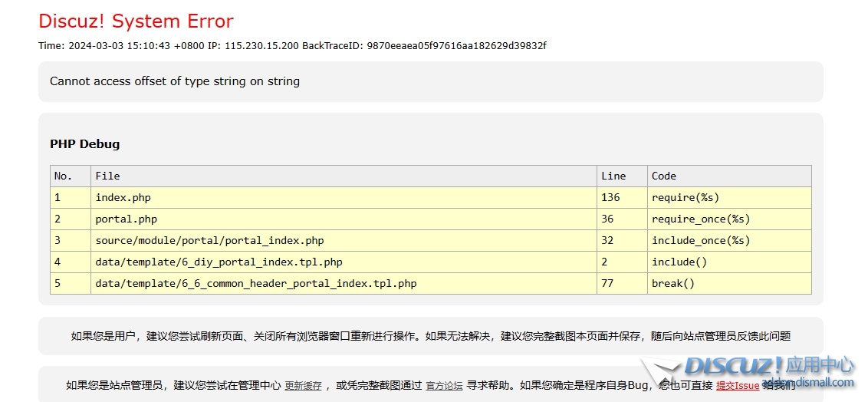868x402 pixels.
Task: Select the portal.php file entry
Action: (126, 219)
